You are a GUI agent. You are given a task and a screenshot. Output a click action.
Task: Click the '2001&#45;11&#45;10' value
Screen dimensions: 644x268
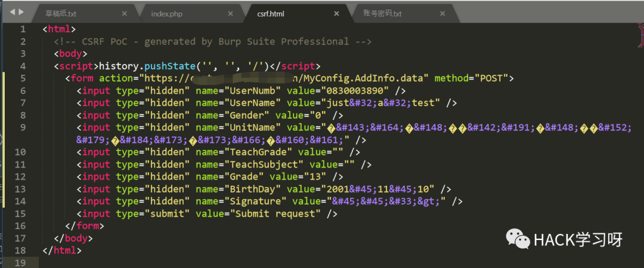[x=378, y=189]
